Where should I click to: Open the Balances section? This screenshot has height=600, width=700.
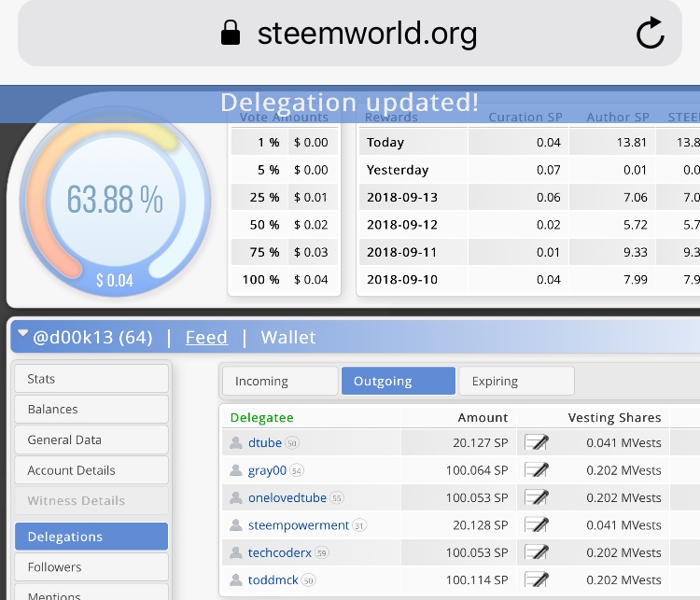(91, 409)
